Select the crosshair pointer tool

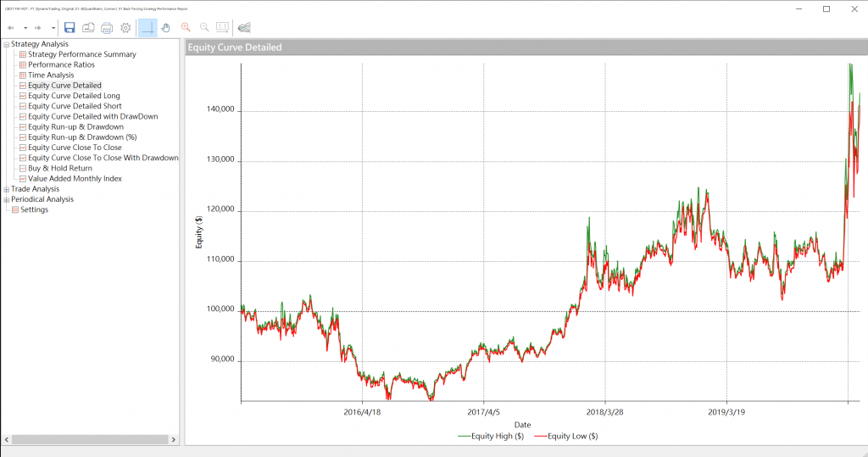[147, 28]
